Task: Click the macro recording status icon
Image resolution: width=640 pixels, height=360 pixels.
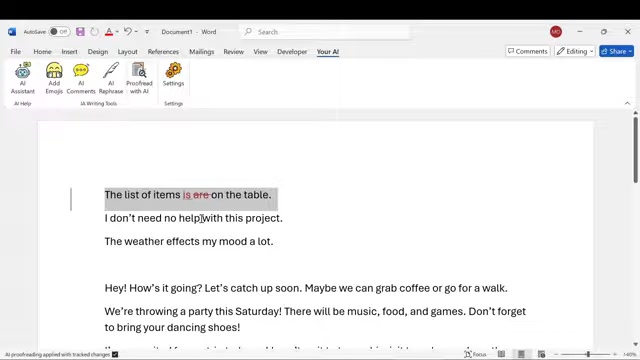Action: (x=115, y=354)
